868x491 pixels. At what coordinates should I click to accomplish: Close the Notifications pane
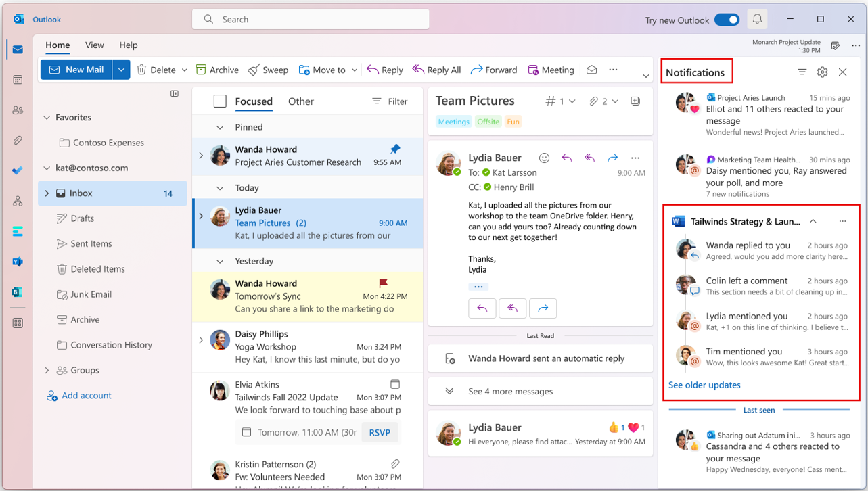(x=842, y=72)
